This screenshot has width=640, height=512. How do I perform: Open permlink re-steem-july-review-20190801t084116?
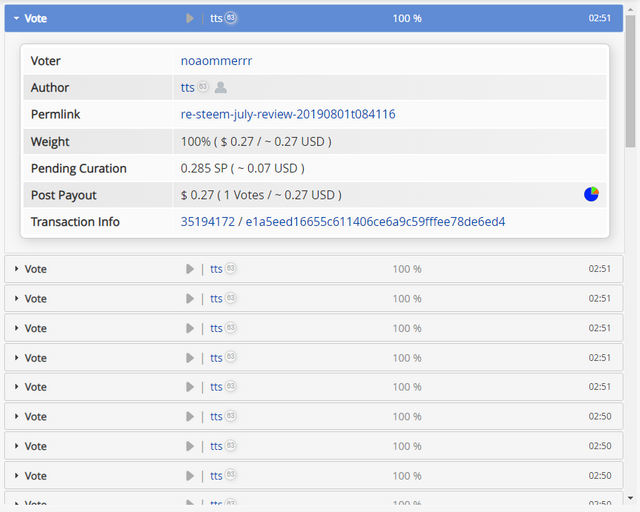[288, 114]
